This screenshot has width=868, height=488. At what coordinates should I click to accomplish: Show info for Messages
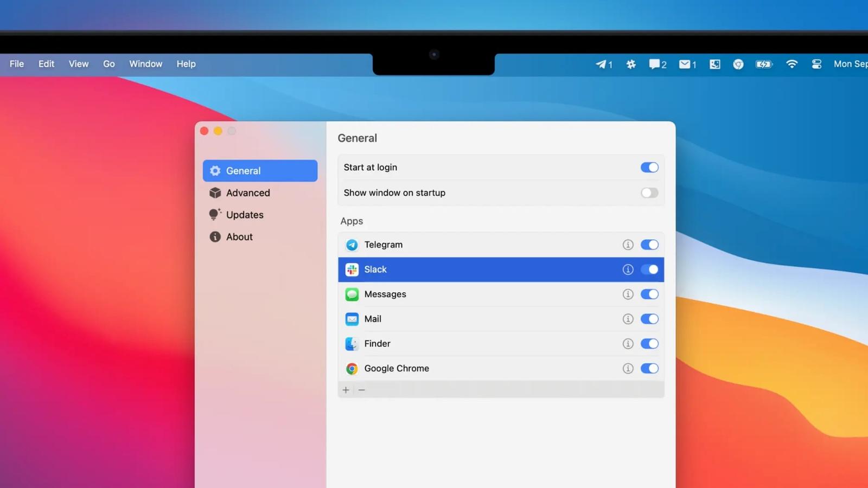[628, 294]
